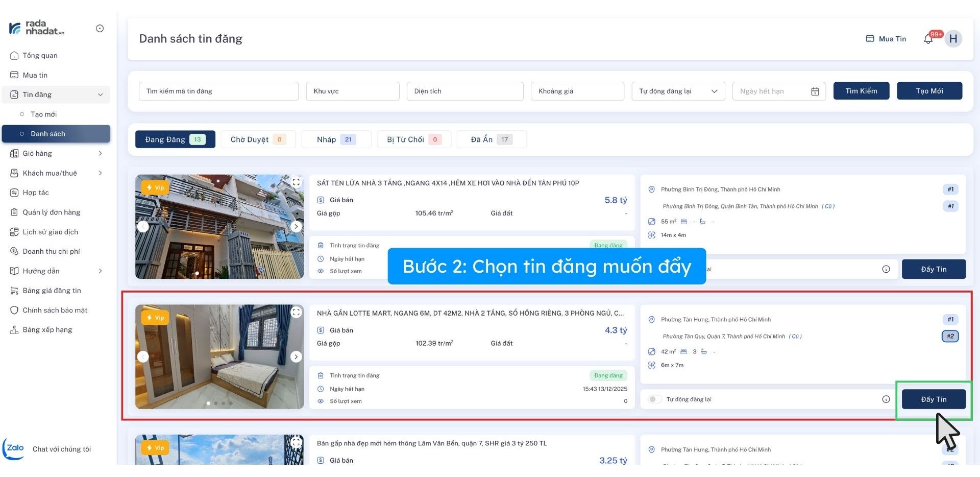Open Zalo chat icon
Image resolution: width=980 pixels, height=477 pixels.
pyautogui.click(x=14, y=448)
